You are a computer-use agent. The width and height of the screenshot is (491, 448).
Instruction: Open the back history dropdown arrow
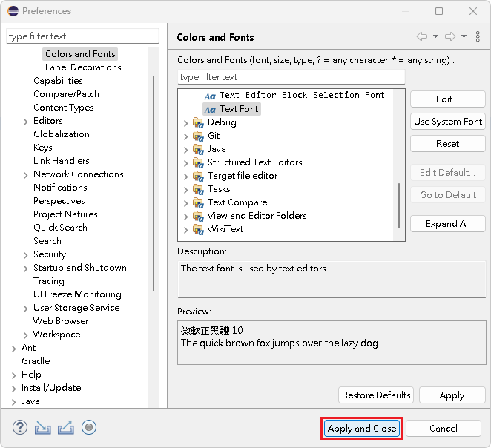435,36
